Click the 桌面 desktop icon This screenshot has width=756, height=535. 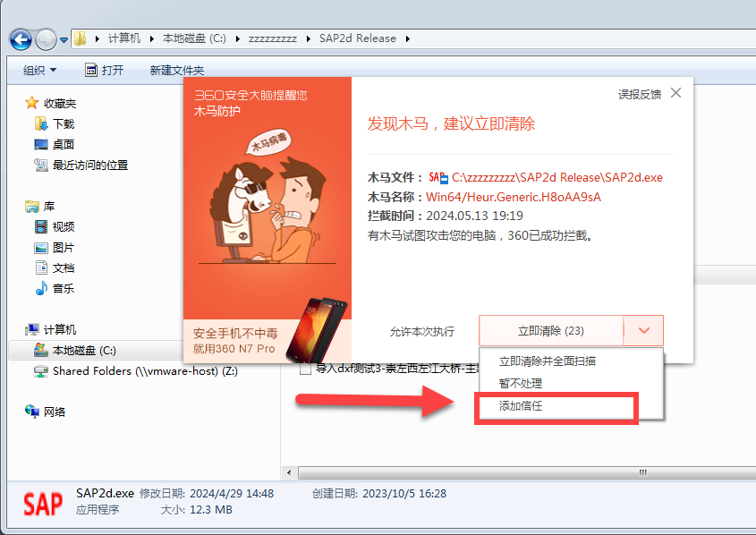tap(41, 145)
